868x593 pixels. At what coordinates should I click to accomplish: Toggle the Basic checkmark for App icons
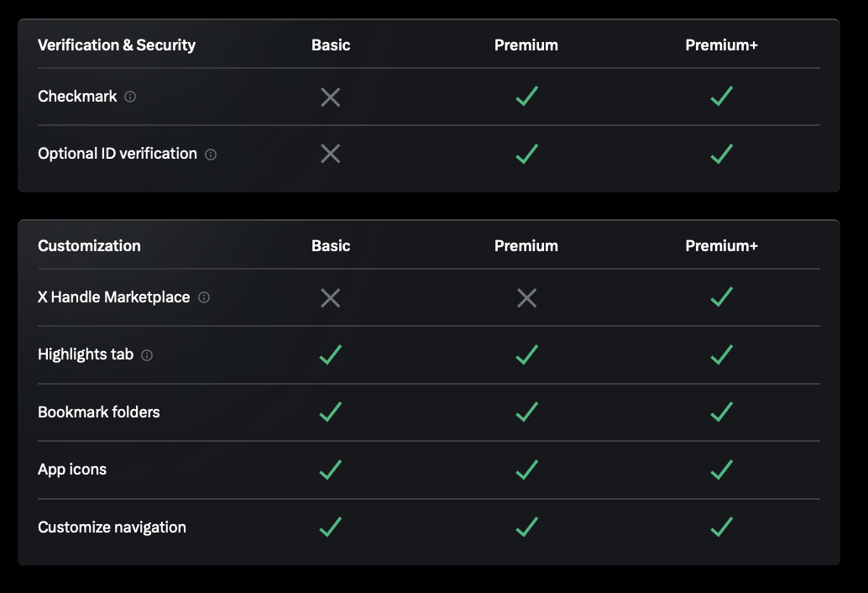click(x=330, y=470)
